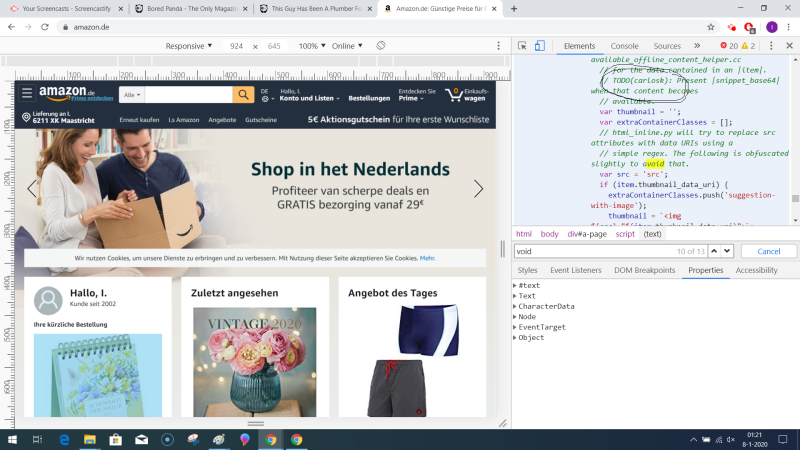Open DevTools customize three-dot menu

(x=771, y=46)
